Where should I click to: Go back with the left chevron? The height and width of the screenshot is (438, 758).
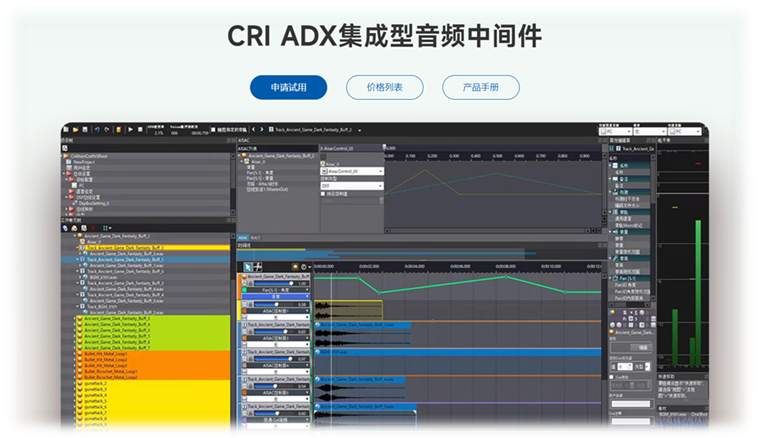click(253, 130)
